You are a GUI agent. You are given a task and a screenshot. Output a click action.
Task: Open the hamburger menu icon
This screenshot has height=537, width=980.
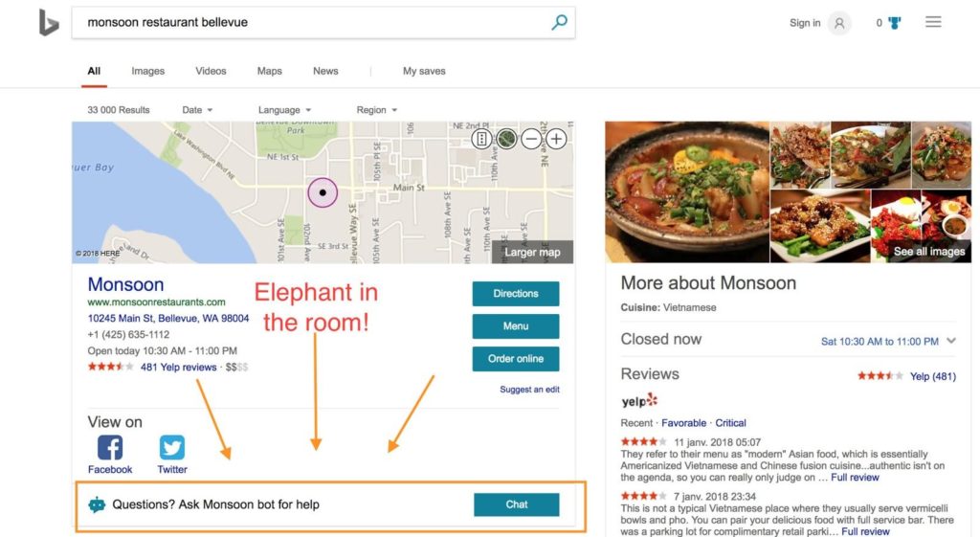click(x=933, y=23)
